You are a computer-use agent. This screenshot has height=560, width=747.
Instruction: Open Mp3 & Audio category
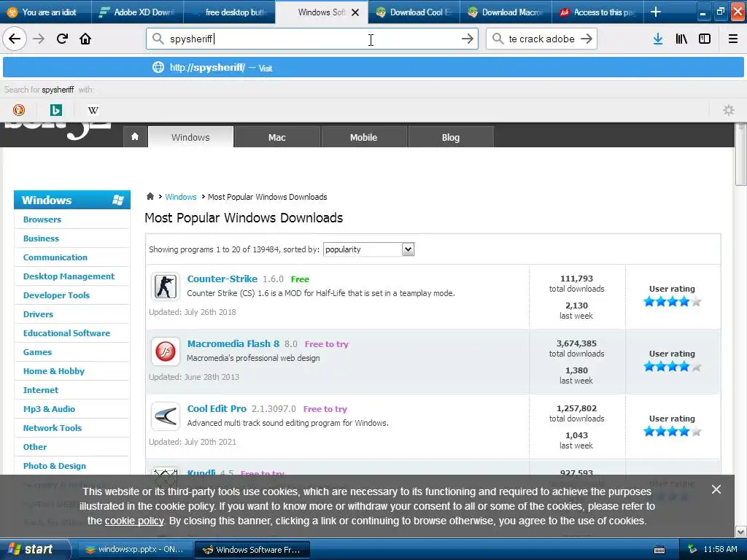point(49,409)
